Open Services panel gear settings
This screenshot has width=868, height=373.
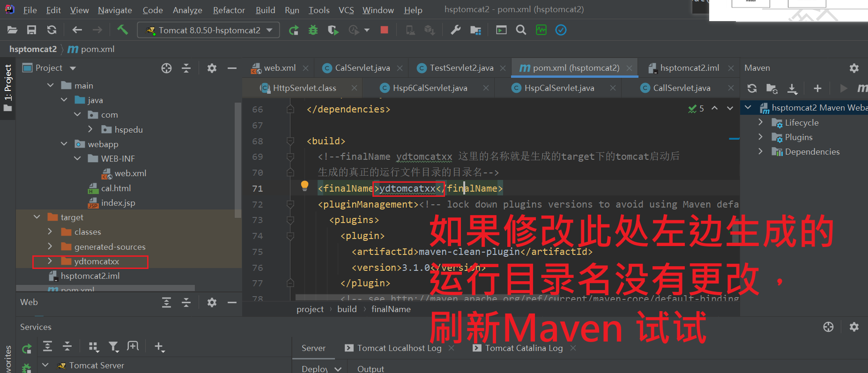click(854, 327)
